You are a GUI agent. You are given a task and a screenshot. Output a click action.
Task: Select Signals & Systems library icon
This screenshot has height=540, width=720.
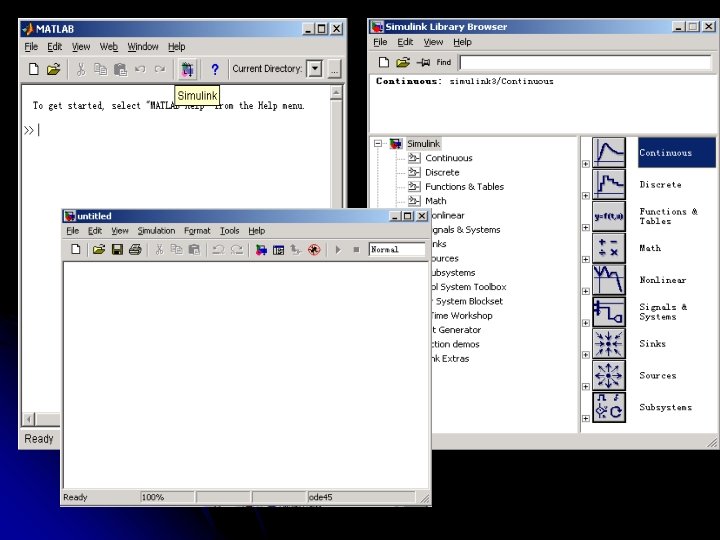608,311
